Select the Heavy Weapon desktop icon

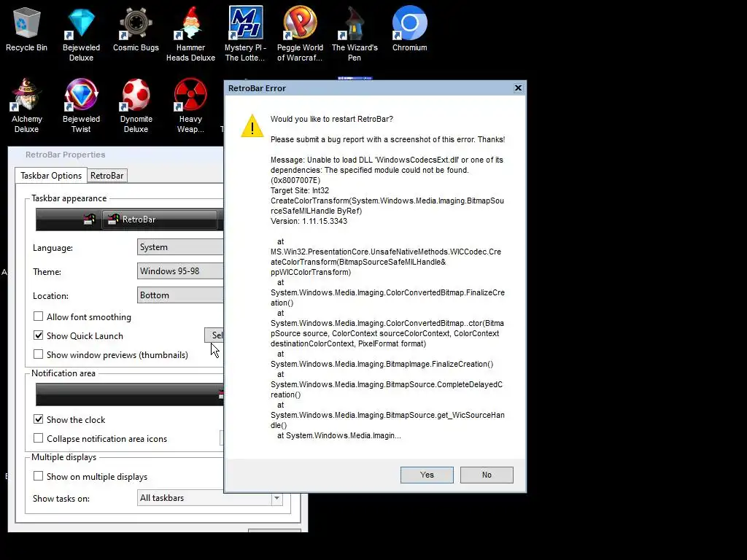190,106
